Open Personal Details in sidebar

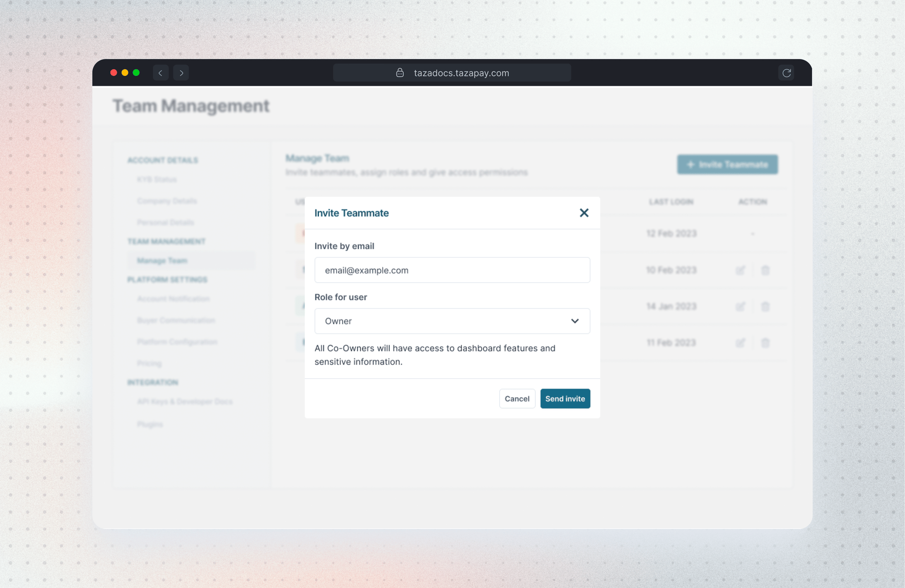pyautogui.click(x=166, y=223)
